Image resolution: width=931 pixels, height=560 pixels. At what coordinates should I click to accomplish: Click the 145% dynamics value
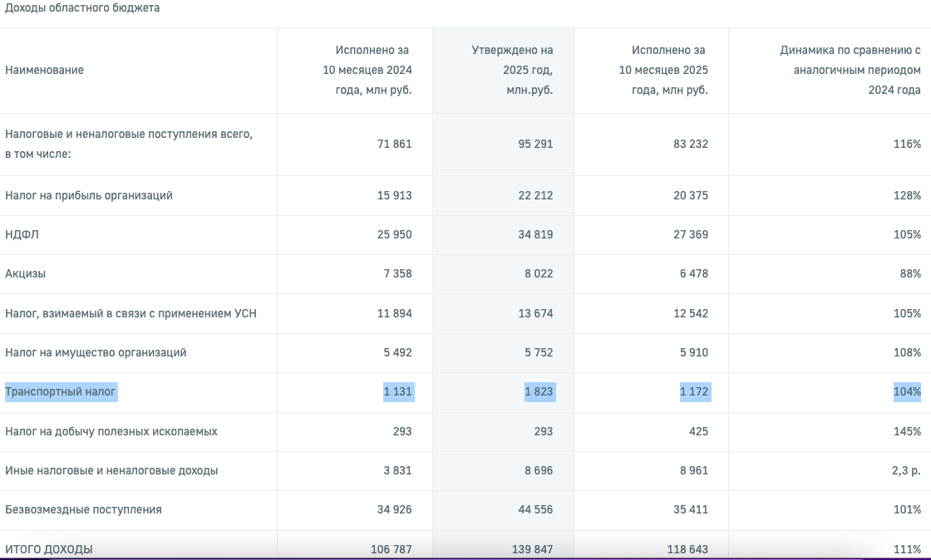point(907,431)
